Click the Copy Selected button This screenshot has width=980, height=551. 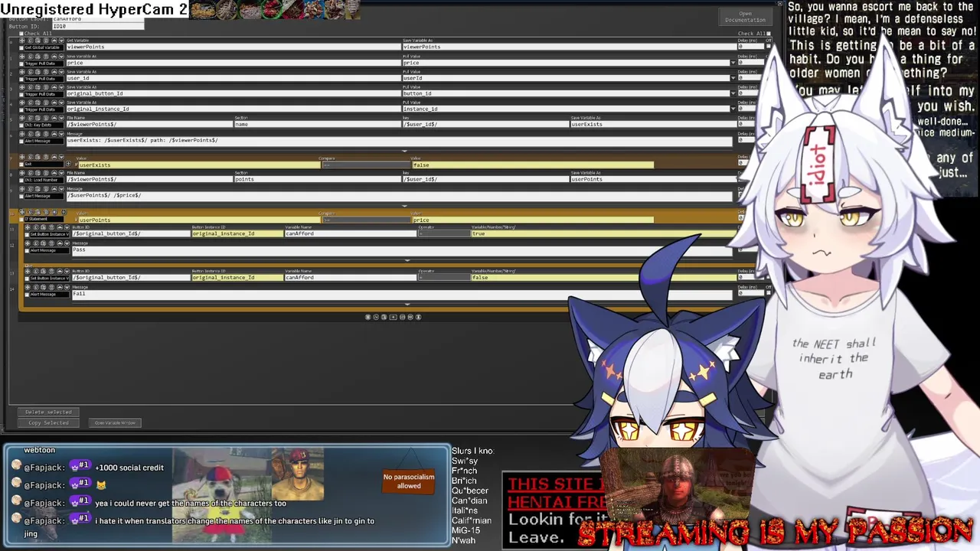coord(48,422)
